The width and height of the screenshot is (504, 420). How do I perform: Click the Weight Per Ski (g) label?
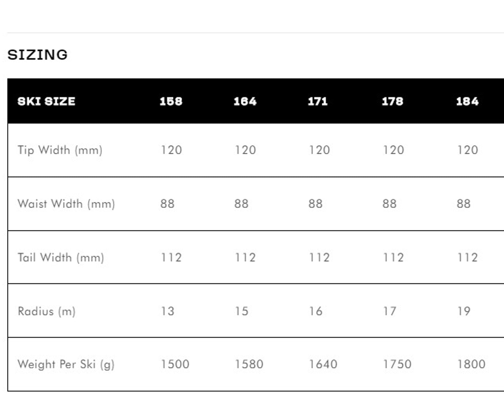[66, 364]
